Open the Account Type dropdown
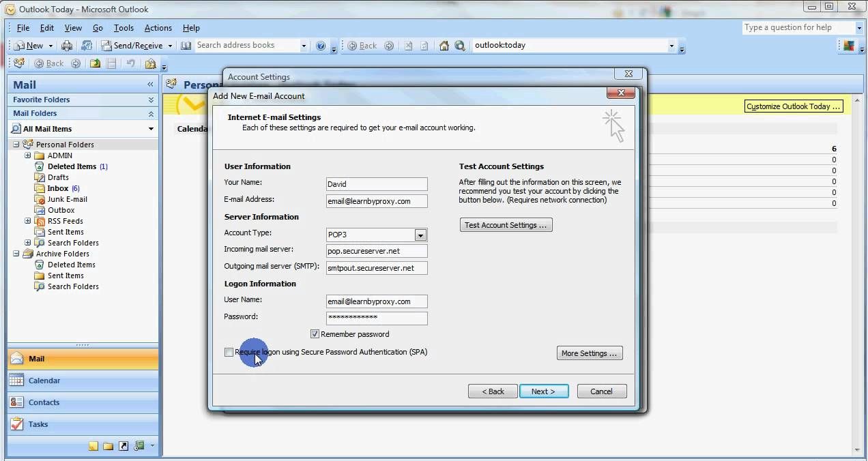 [421, 235]
